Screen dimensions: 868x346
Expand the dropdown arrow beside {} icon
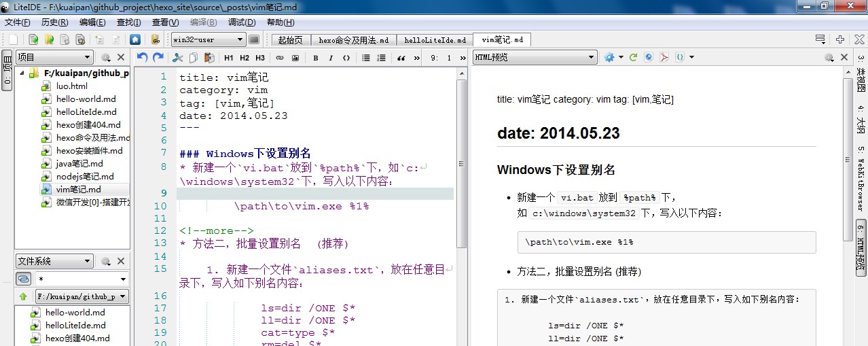point(691,58)
